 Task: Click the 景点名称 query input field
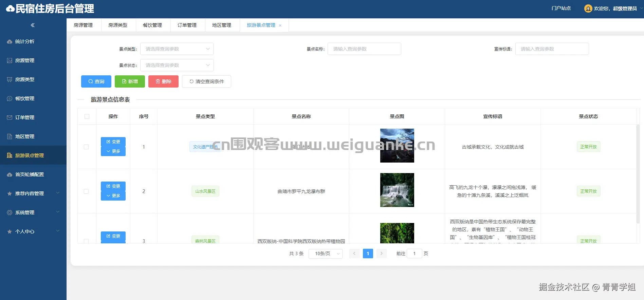coord(364,49)
